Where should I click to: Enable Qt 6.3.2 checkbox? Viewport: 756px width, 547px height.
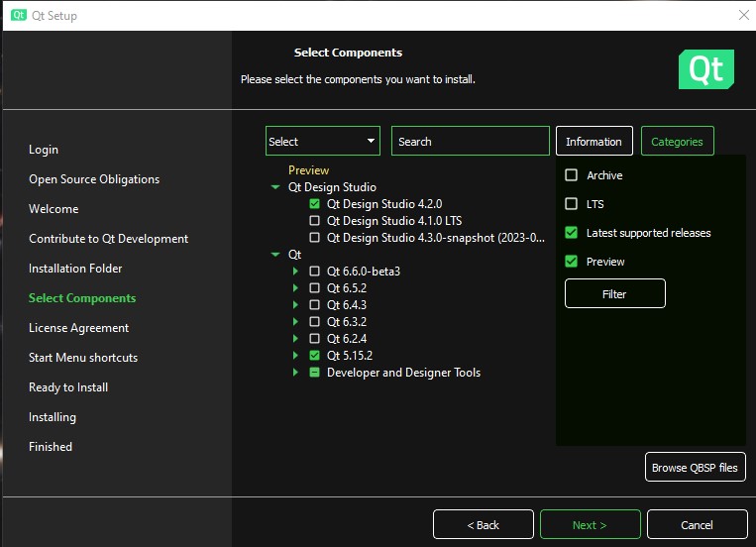pyautogui.click(x=314, y=322)
